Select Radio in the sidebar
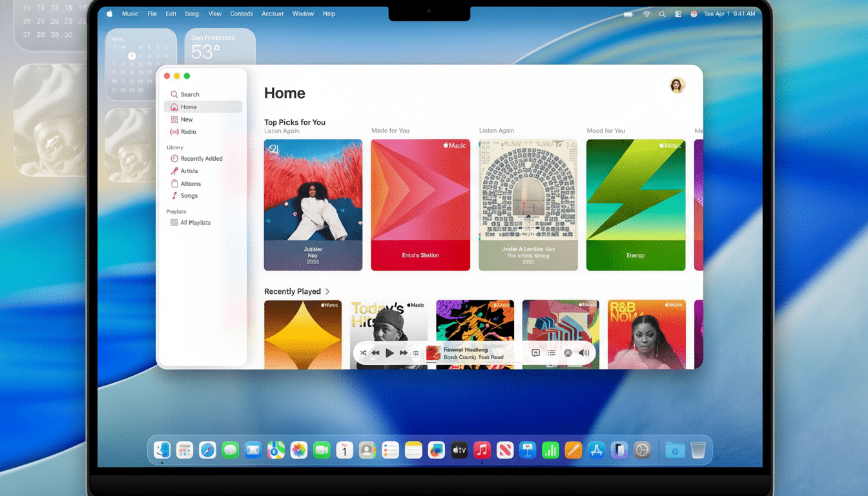The image size is (868, 496). point(187,132)
